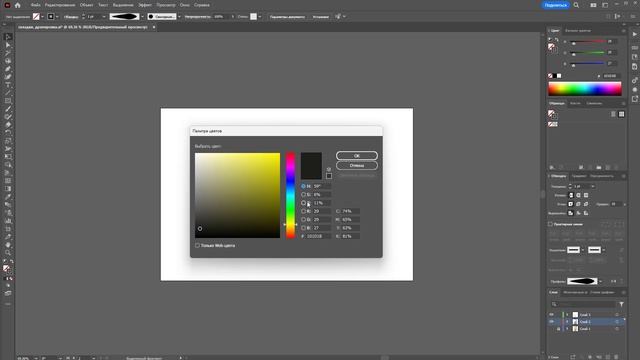640x360 pixels.
Task: Open the start arrowhead dropdown
Action: 583,250
